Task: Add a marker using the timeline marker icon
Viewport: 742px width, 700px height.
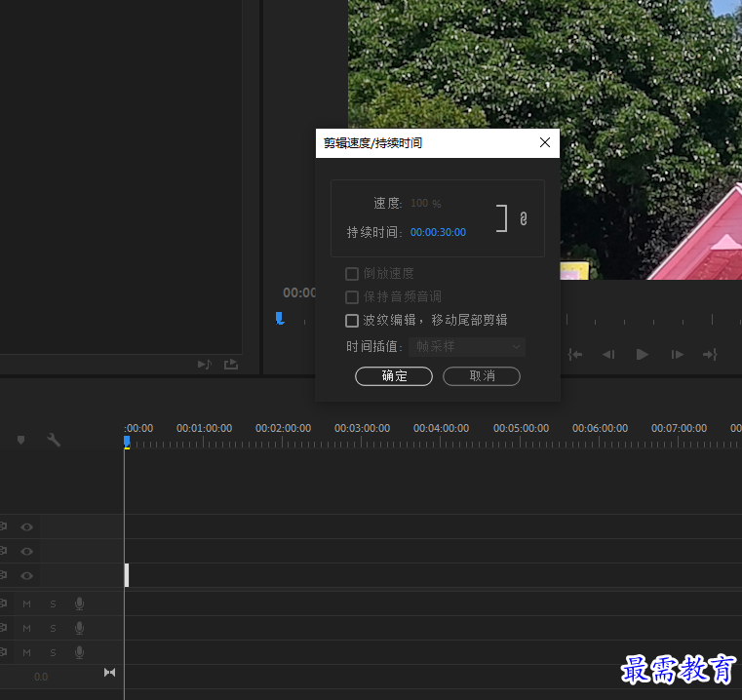Action: coord(20,440)
